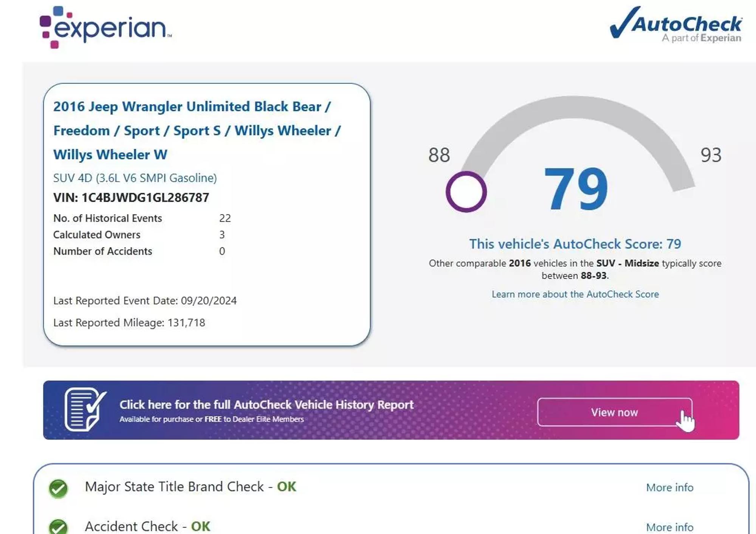
Task: Click the No. of Historical Events value 22
Action: pos(225,218)
